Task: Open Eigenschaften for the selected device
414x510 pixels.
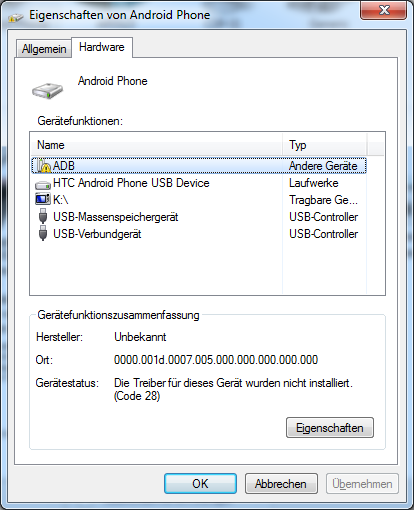Action: click(x=330, y=428)
